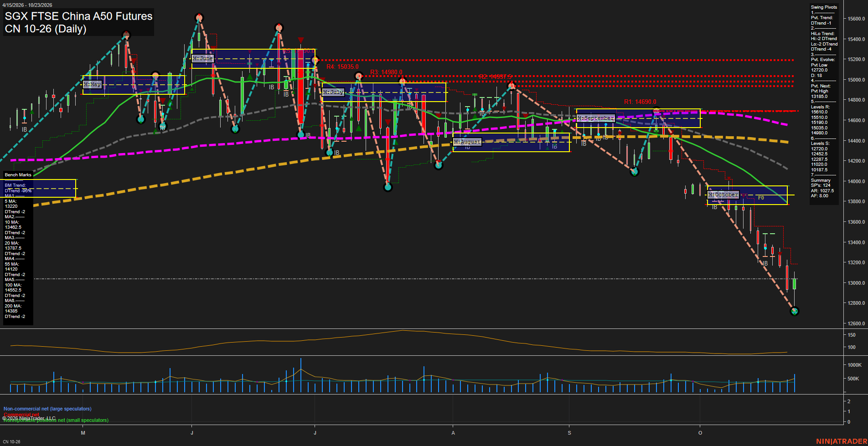Viewport: 868px width, 446px height.
Task: Click the Nonreportable positions net legend entry
Action: tap(56, 420)
